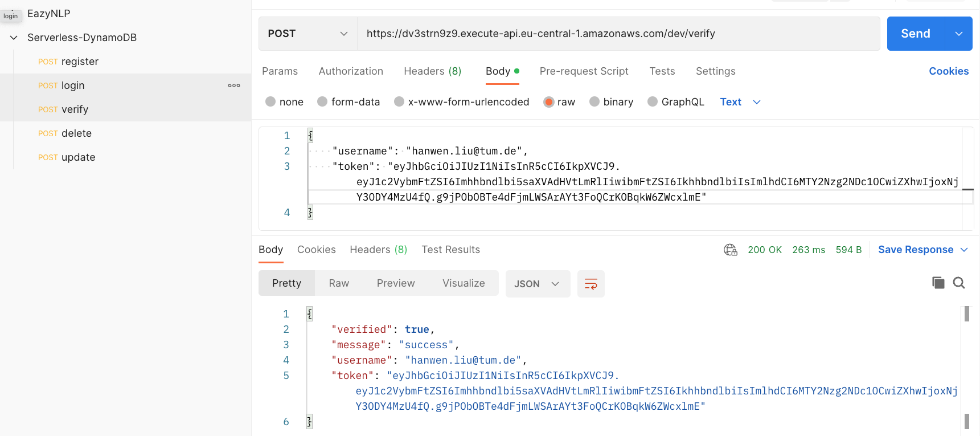
Task: Open the POST delete request
Action: 125,133
